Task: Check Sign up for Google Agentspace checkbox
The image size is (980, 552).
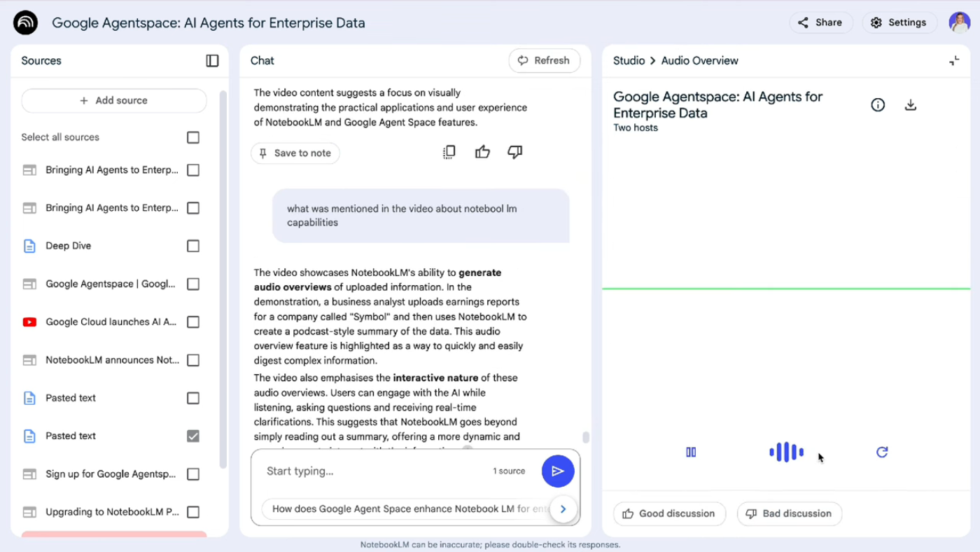Action: tap(193, 474)
